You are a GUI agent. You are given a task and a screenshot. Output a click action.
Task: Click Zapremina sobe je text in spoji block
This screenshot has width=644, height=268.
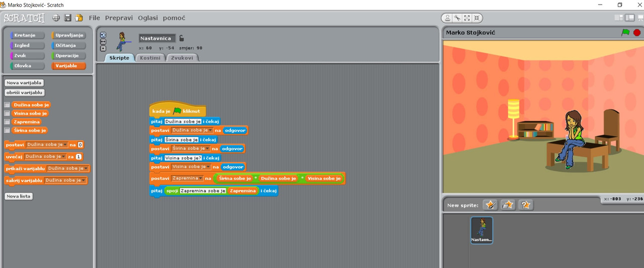tap(203, 191)
